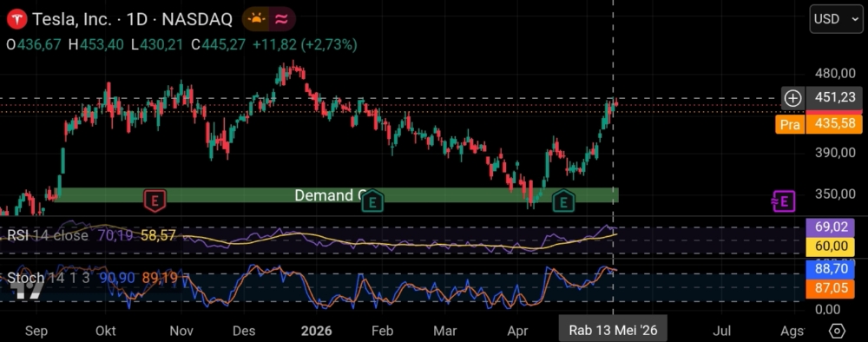The height and width of the screenshot is (342, 868).
Task: Select the green Demand zone rectangle
Action: click(336, 194)
